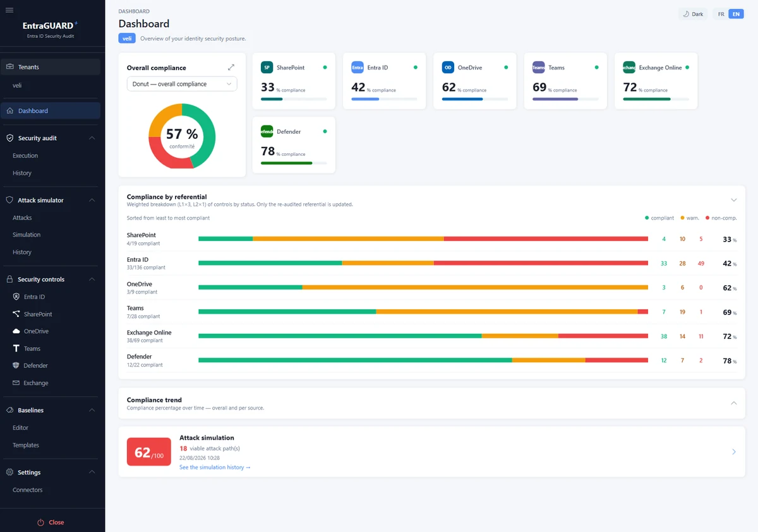758x532 pixels.
Task: Click the Exchange Online card icon
Action: [x=629, y=68]
